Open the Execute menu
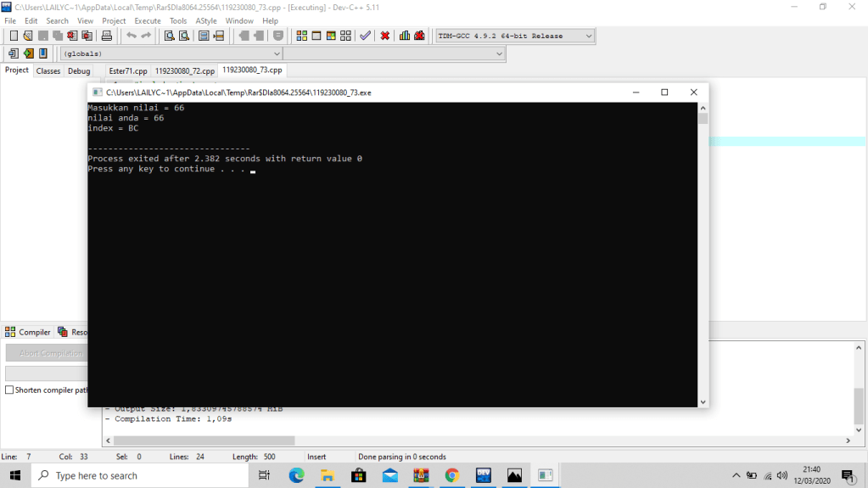 tap(148, 20)
